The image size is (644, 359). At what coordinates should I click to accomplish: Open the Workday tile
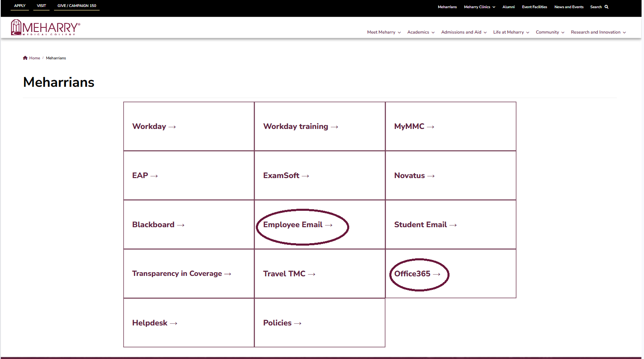tap(189, 126)
